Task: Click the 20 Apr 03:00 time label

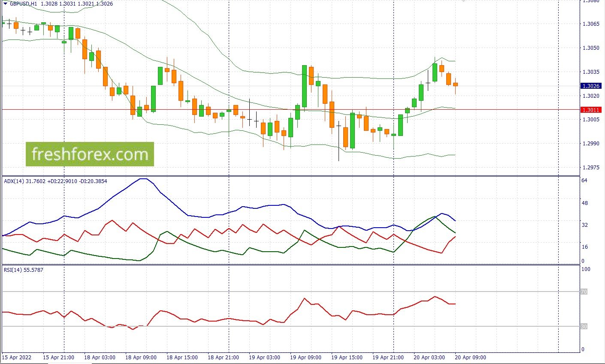Action: (x=430, y=357)
